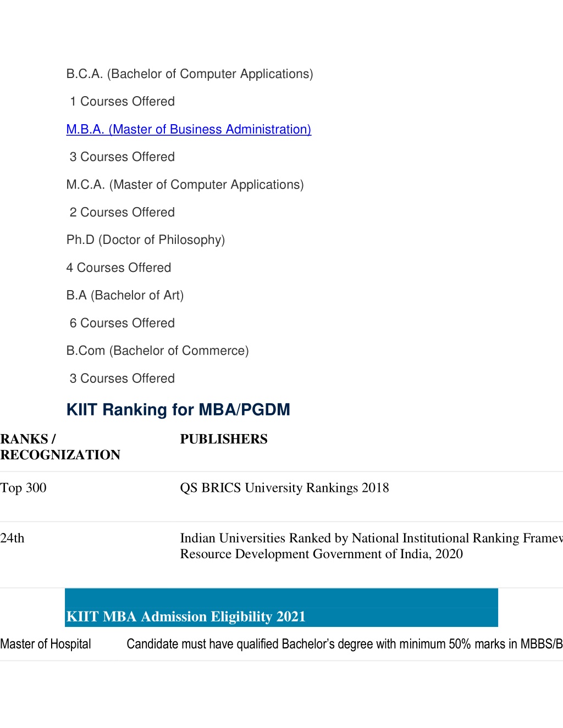This screenshot has height=728, width=563.
Task: Click the 'KIIT MBA Admission Eligibility 2021' banner
Action: pyautogui.click(x=281, y=608)
